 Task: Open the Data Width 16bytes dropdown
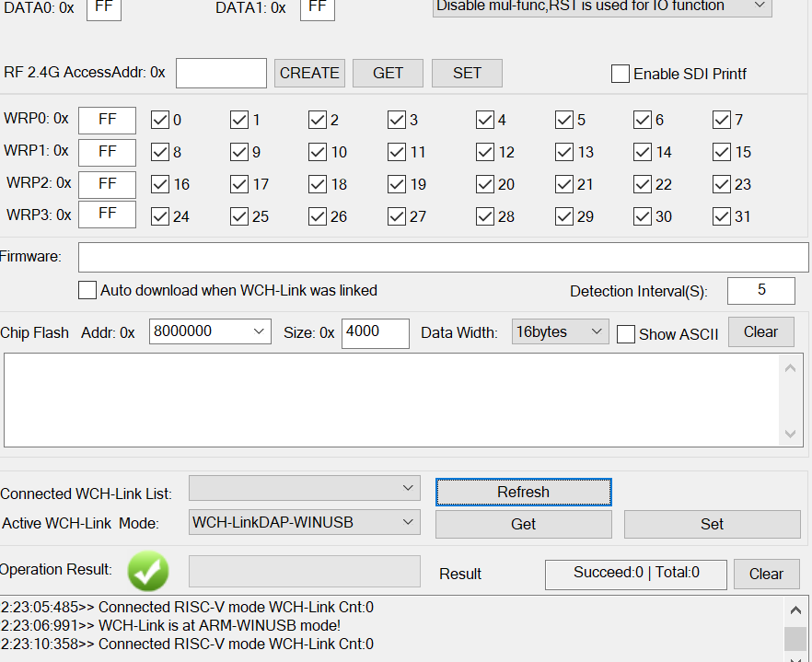(x=560, y=331)
